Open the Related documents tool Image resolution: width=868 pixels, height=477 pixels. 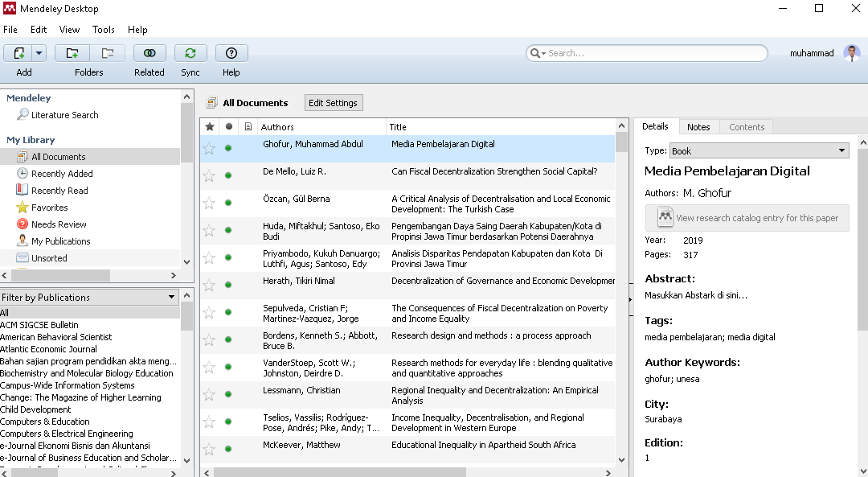(149, 53)
